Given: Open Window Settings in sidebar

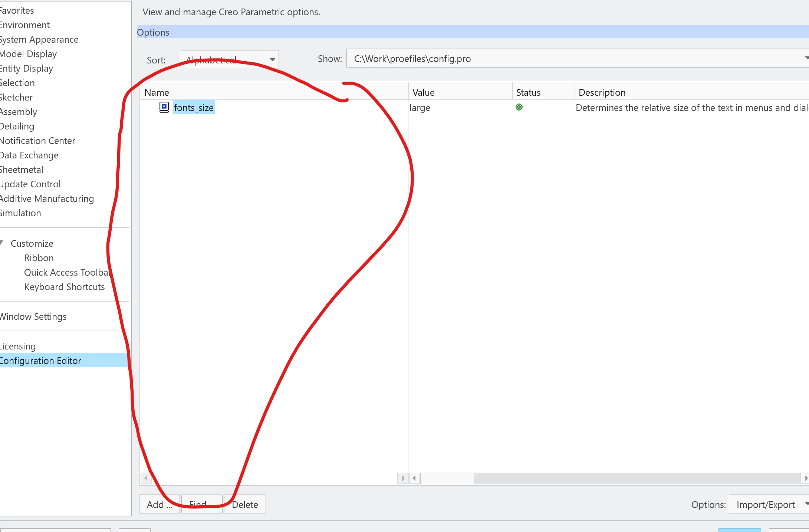Looking at the screenshot, I should tap(33, 316).
